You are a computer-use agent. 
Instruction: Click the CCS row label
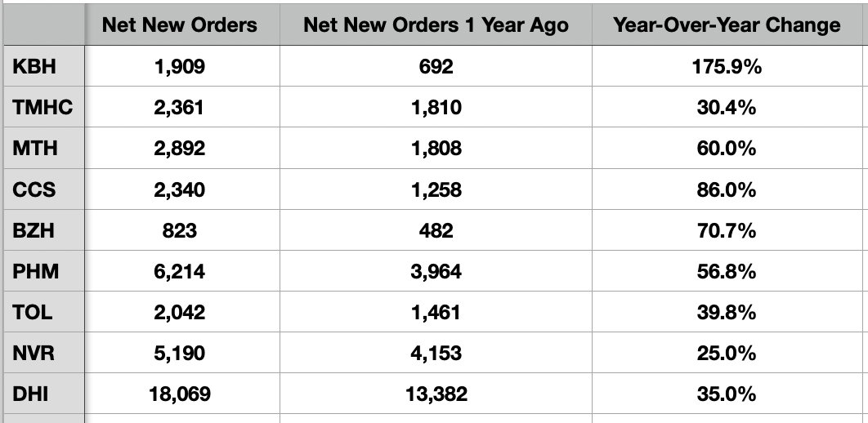tap(34, 189)
